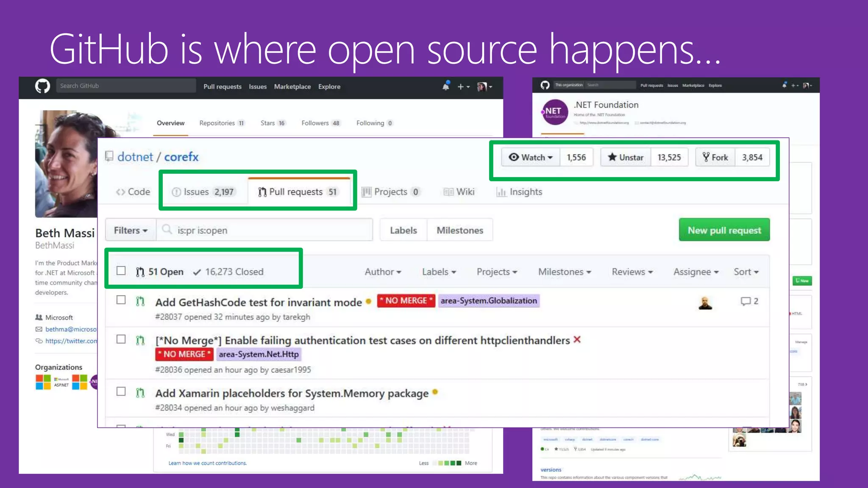Check the GetHashCode test pull request checkbox
The height and width of the screenshot is (488, 868).
[x=121, y=300]
